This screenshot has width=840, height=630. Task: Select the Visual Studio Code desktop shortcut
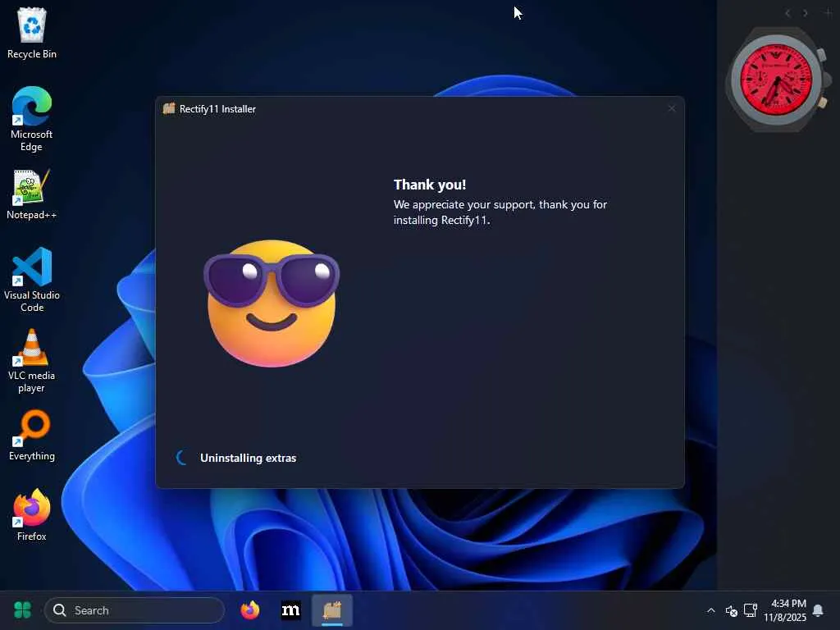click(x=32, y=280)
